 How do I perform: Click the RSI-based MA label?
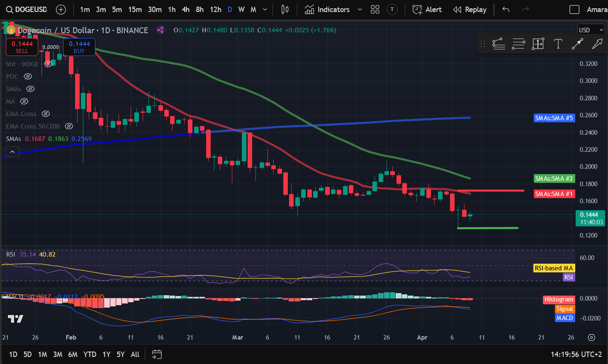click(x=554, y=268)
